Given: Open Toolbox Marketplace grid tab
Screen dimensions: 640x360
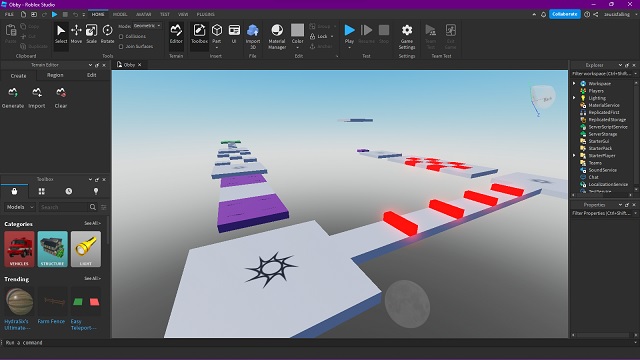Looking at the screenshot, I should coord(42,191).
